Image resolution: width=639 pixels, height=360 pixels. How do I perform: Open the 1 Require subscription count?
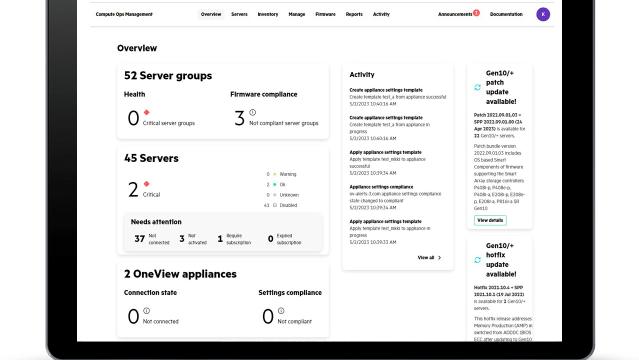(x=234, y=239)
